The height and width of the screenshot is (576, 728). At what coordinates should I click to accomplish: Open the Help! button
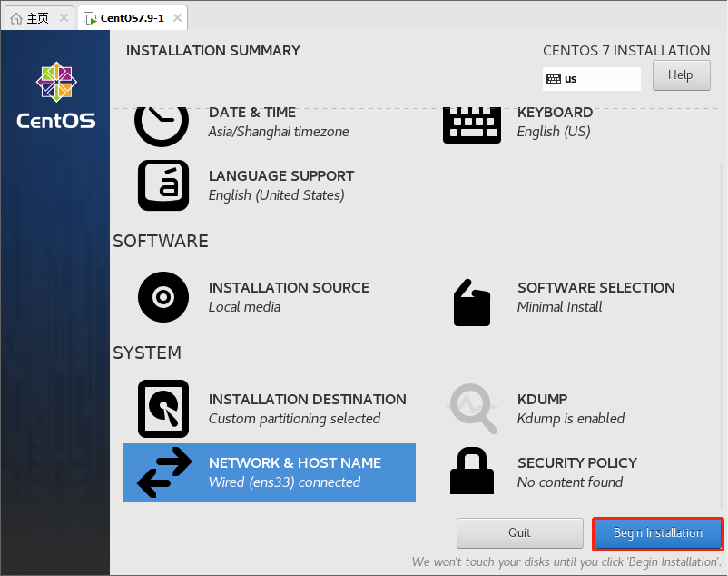tap(681, 75)
